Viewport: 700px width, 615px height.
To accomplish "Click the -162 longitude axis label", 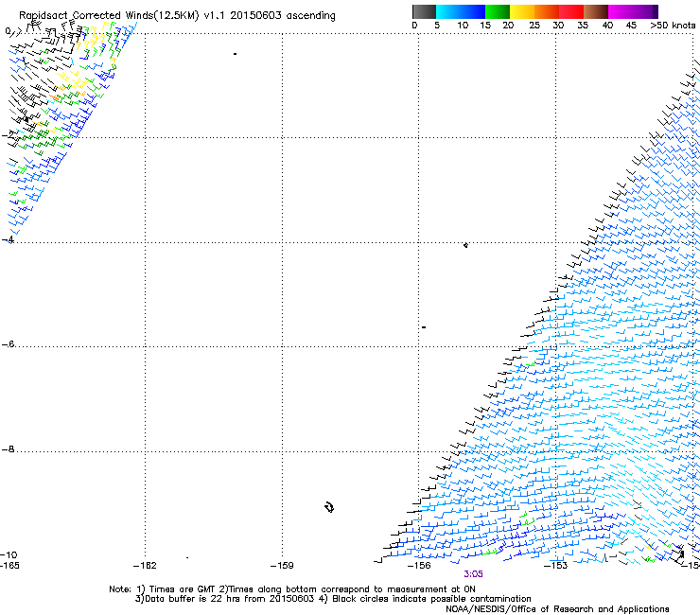I will [x=145, y=566].
